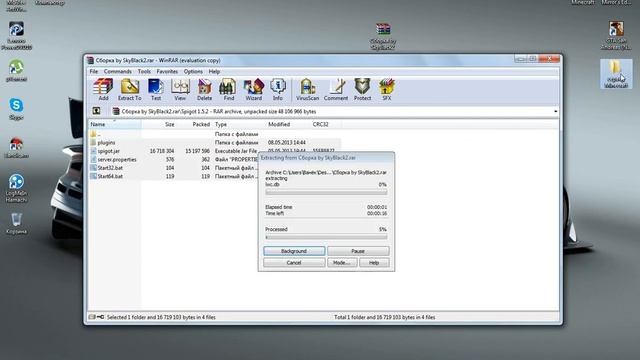Open the Favorites menu

(167, 71)
